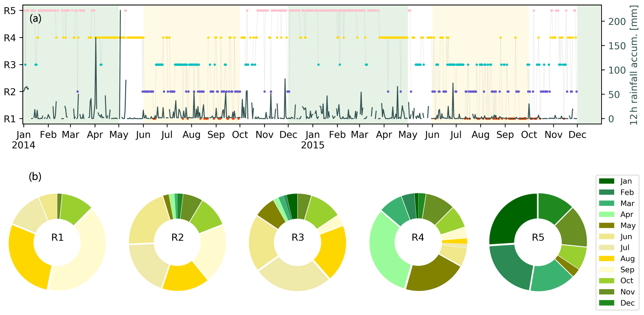Image resolution: width=644 pixels, height=315 pixels.
Task: Click the R1 donut chart center label
Action: click(x=57, y=238)
